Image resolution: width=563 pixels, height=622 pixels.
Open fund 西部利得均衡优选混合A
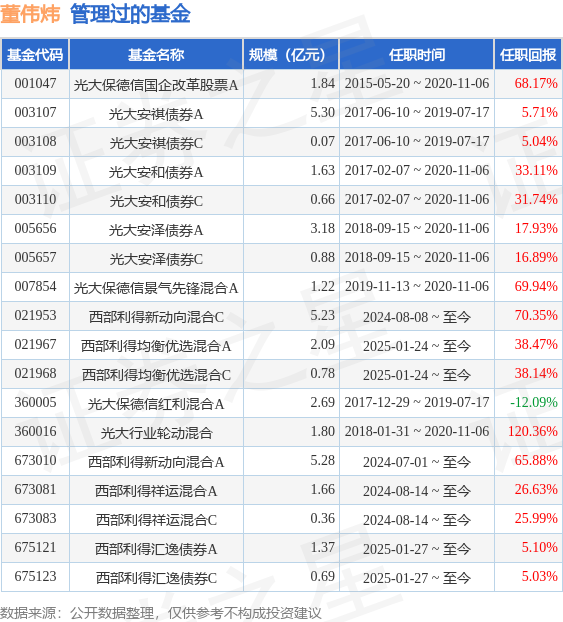pyautogui.click(x=156, y=346)
